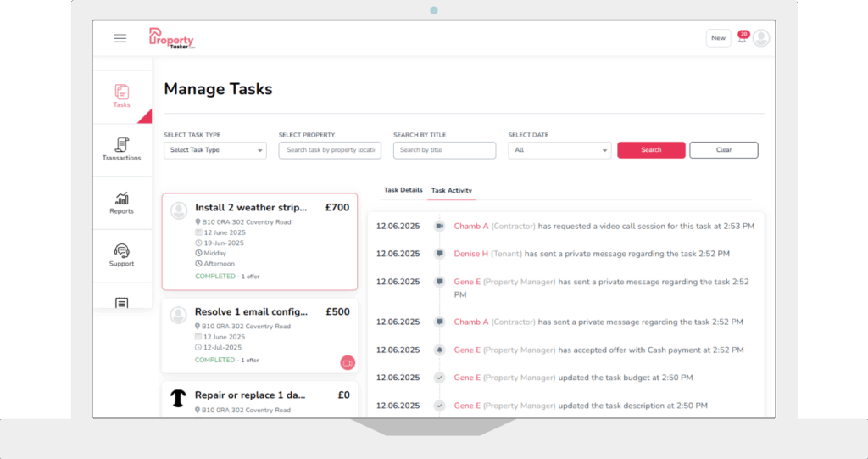Open Support in the sidebar

tap(122, 255)
